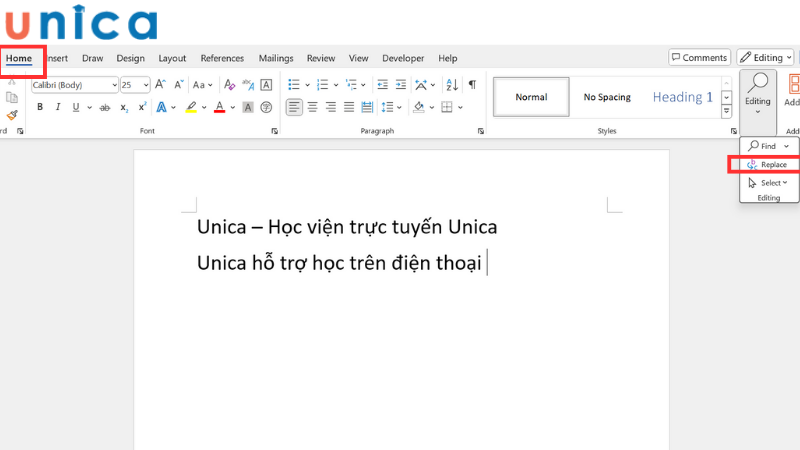Expand the Styles gallery More arrow

727,111
